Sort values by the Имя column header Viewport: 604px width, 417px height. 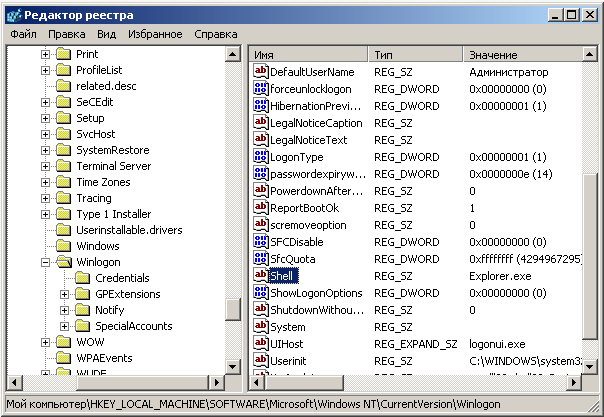click(309, 55)
